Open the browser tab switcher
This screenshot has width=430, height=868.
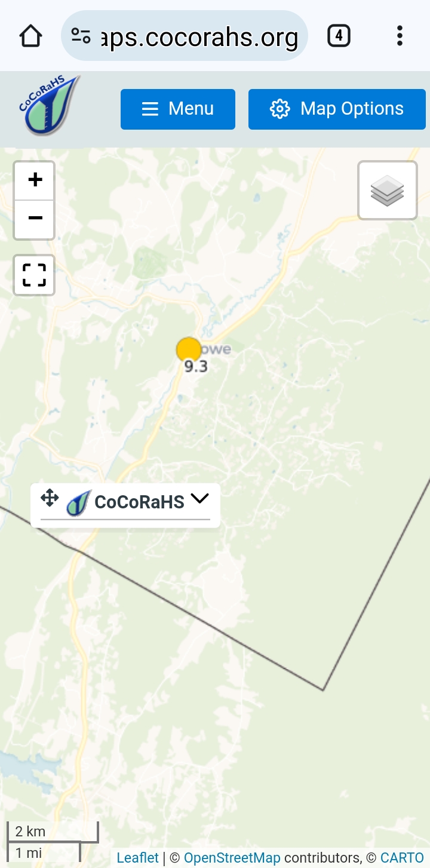(339, 36)
